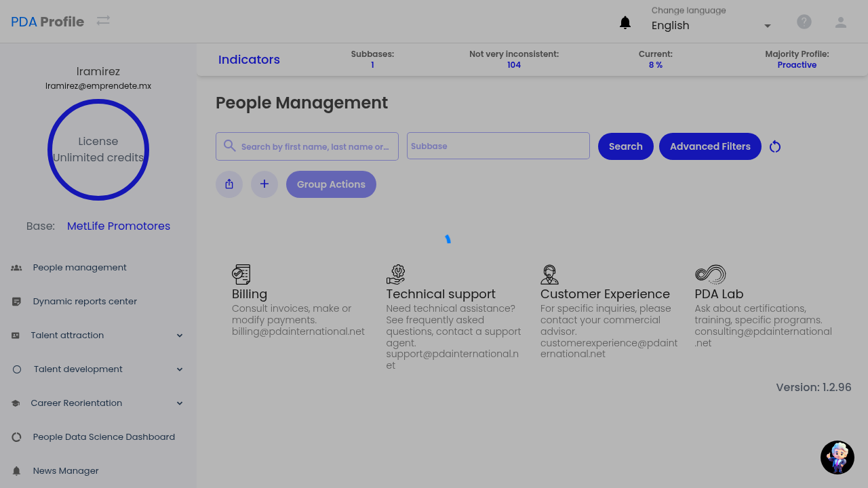This screenshot has height=488, width=868.
Task: Go to Dynamic reports center
Action: (x=85, y=302)
